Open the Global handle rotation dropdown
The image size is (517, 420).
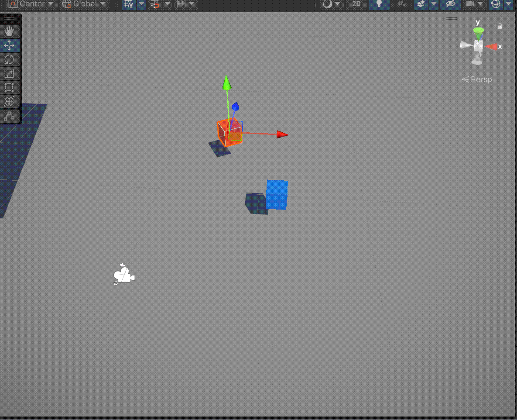(x=84, y=4)
